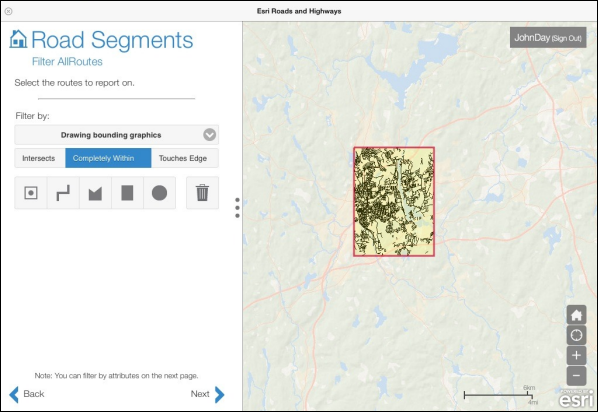Sign out of the JohnDay account
The width and height of the screenshot is (598, 412).
coord(566,38)
